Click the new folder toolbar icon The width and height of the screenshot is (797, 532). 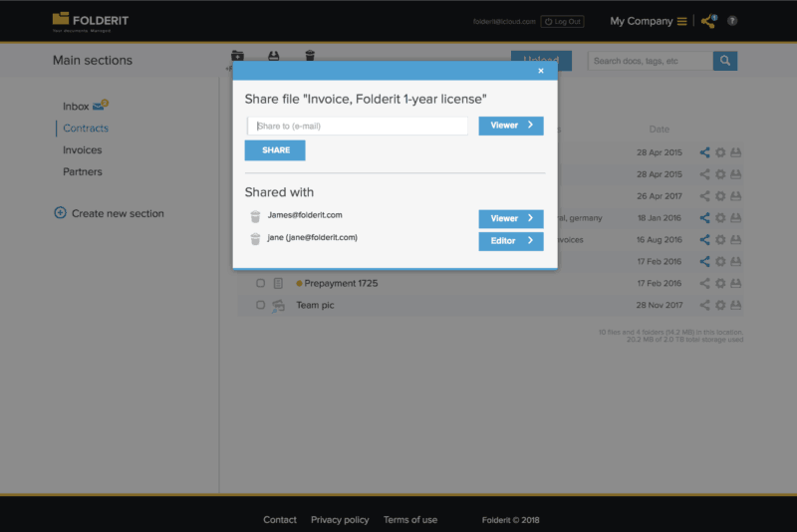[237, 56]
